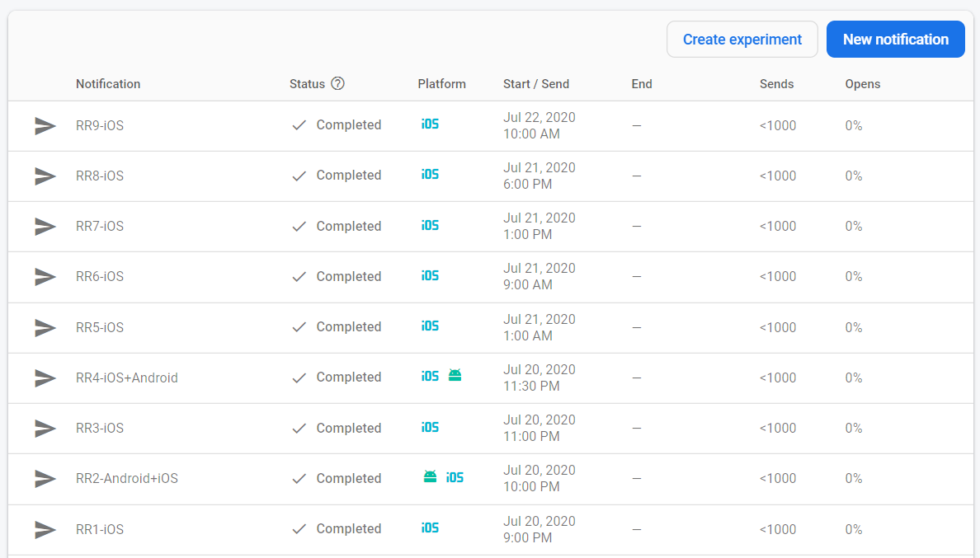Click the send icon for RR6-iOS
Screen dimensions: 980x558
[45, 276]
